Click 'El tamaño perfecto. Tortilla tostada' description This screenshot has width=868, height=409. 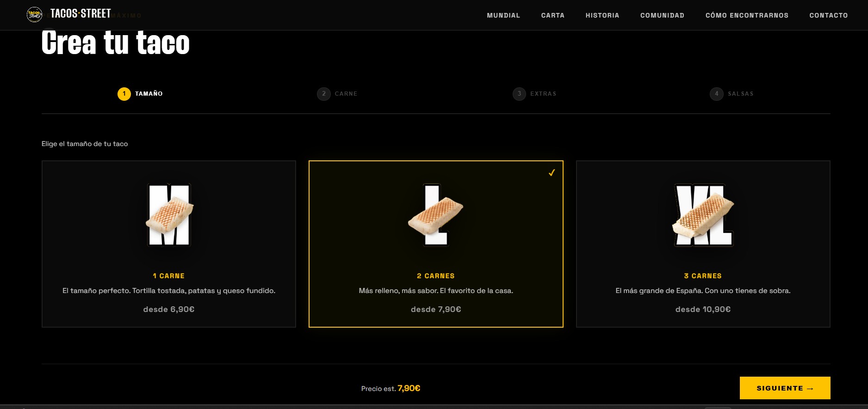169,291
